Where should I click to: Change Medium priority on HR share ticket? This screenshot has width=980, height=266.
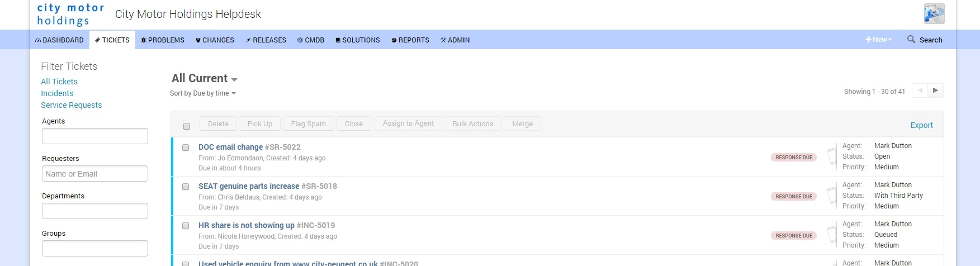[887, 245]
